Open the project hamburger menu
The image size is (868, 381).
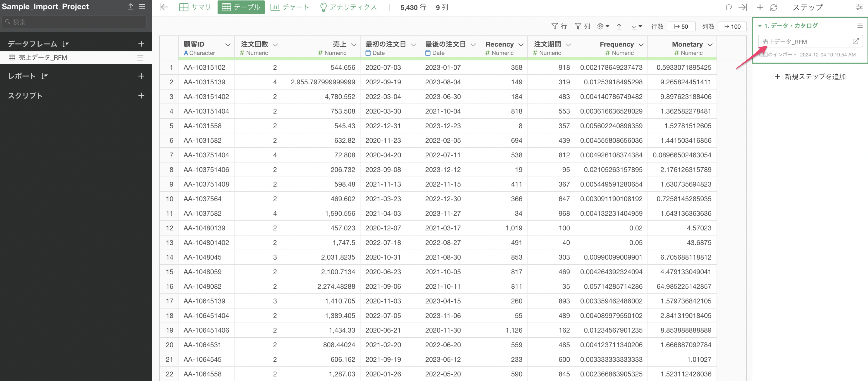[x=142, y=7]
